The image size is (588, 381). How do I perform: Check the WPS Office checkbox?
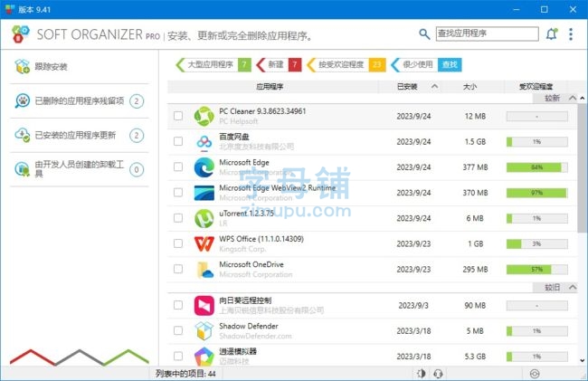pyautogui.click(x=178, y=243)
